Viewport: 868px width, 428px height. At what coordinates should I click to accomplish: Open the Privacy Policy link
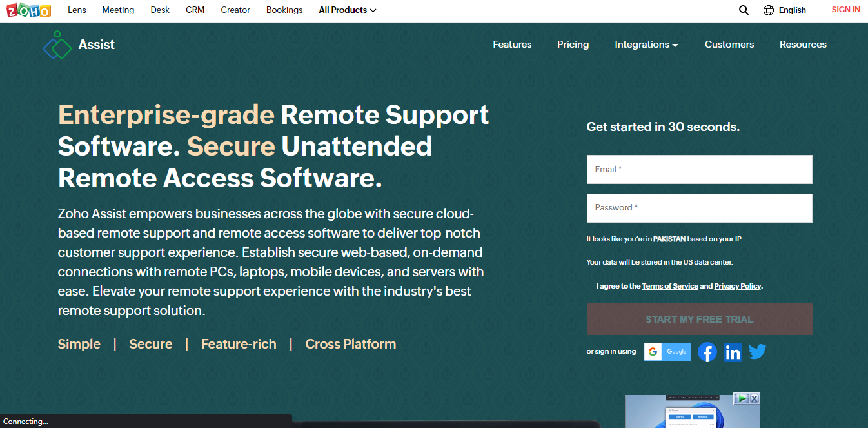pos(738,286)
